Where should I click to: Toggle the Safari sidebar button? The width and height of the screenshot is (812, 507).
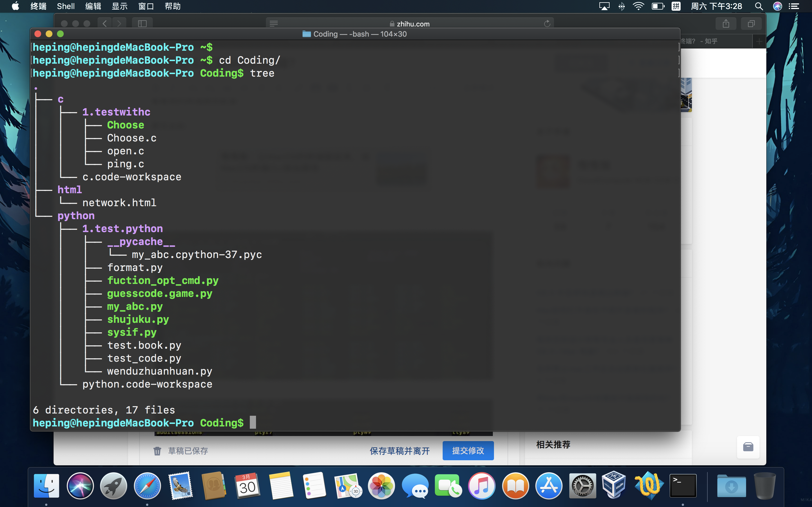(x=142, y=23)
